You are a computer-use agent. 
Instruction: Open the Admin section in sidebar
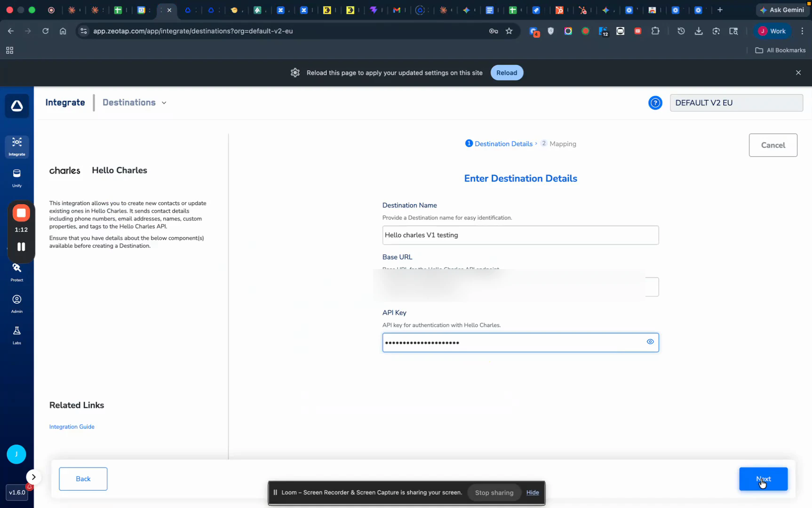[x=17, y=304]
